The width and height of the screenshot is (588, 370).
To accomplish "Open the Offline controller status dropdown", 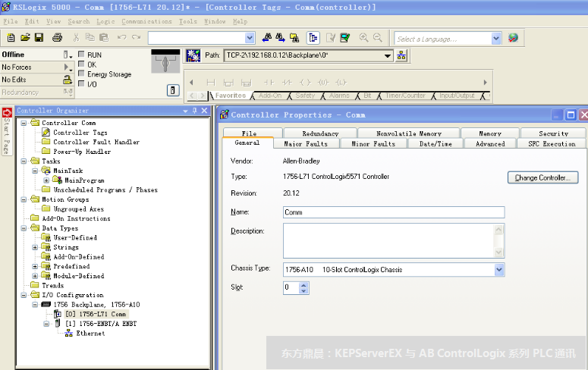I will click(x=68, y=55).
